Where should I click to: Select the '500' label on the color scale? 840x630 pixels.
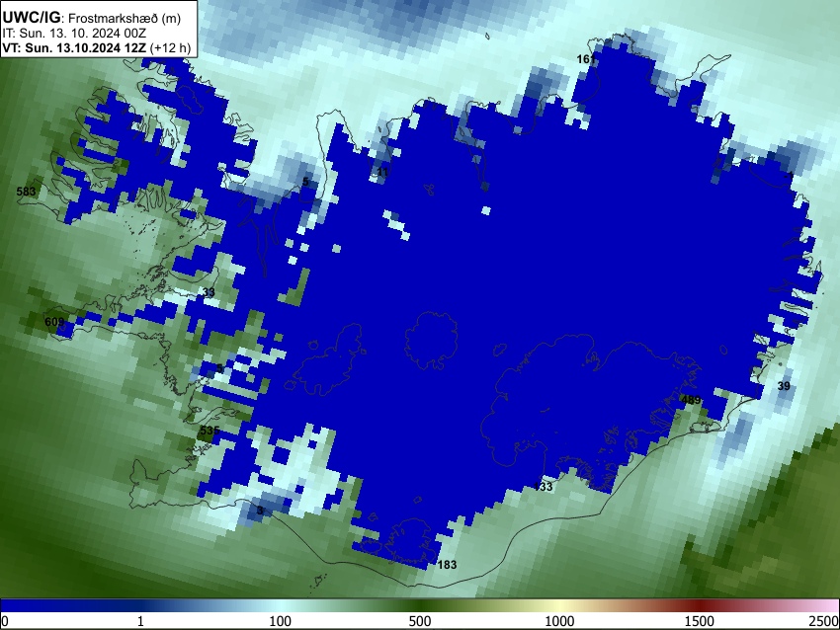pyautogui.click(x=420, y=621)
